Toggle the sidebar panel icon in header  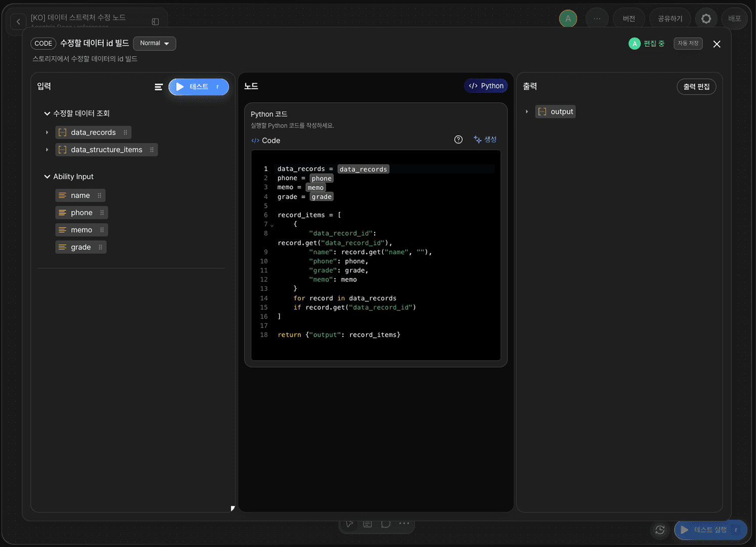pos(155,22)
